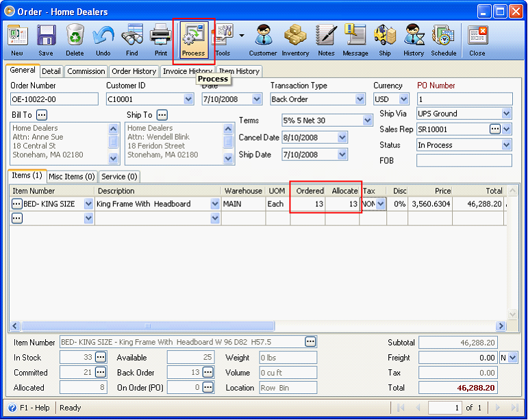528x420 pixels.
Task: Click ellipsis beside BED- KING SIZE item
Action: [x=17, y=203]
